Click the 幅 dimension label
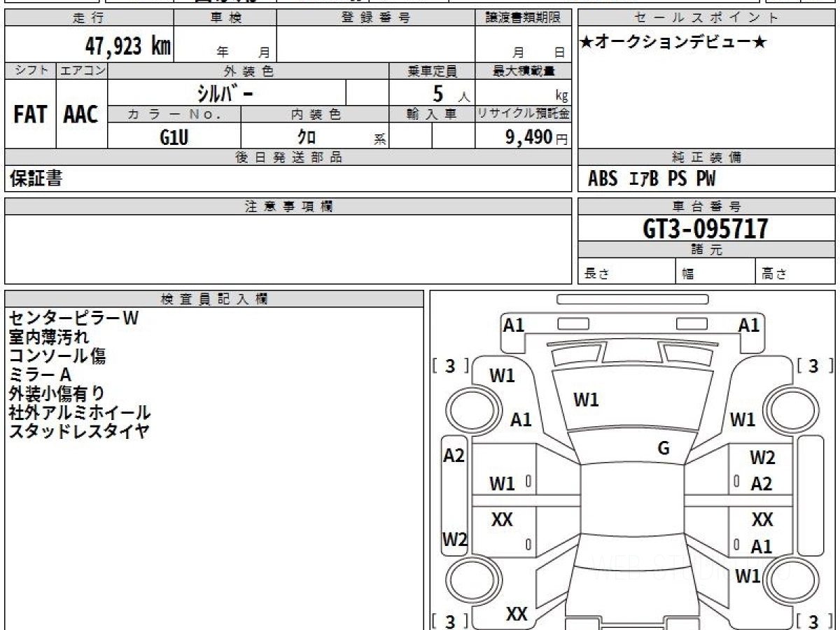Image resolution: width=840 pixels, height=630 pixels. (x=689, y=274)
